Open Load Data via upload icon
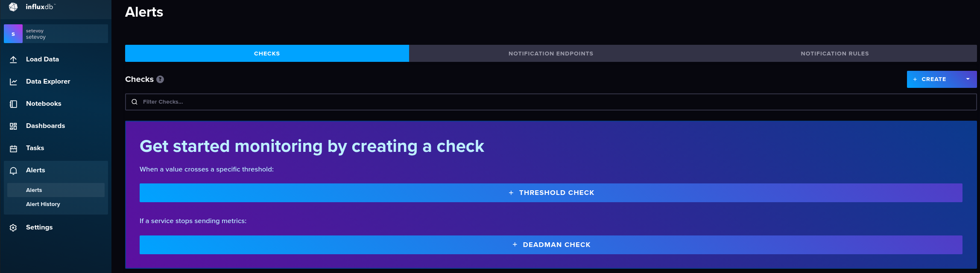This screenshot has width=980, height=273. 14,60
